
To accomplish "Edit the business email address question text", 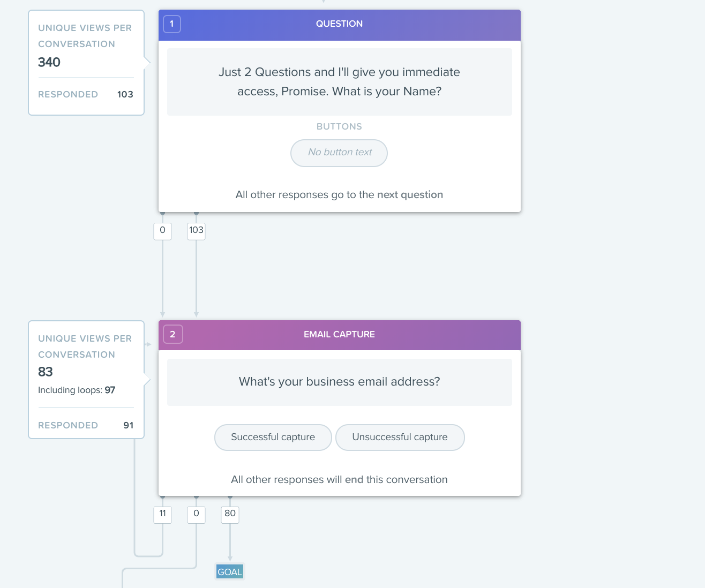I will [339, 382].
